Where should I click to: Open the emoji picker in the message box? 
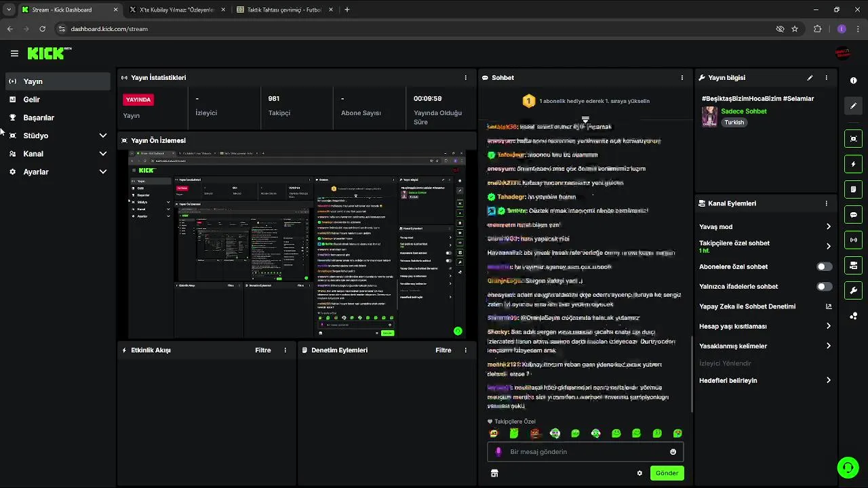pos(673,452)
